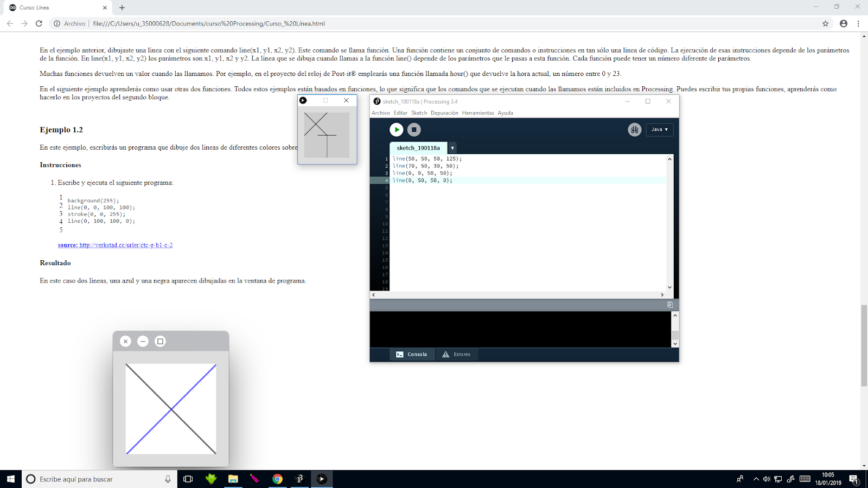Show hidden icons in the system tray
The image size is (868, 488).
[x=755, y=479]
